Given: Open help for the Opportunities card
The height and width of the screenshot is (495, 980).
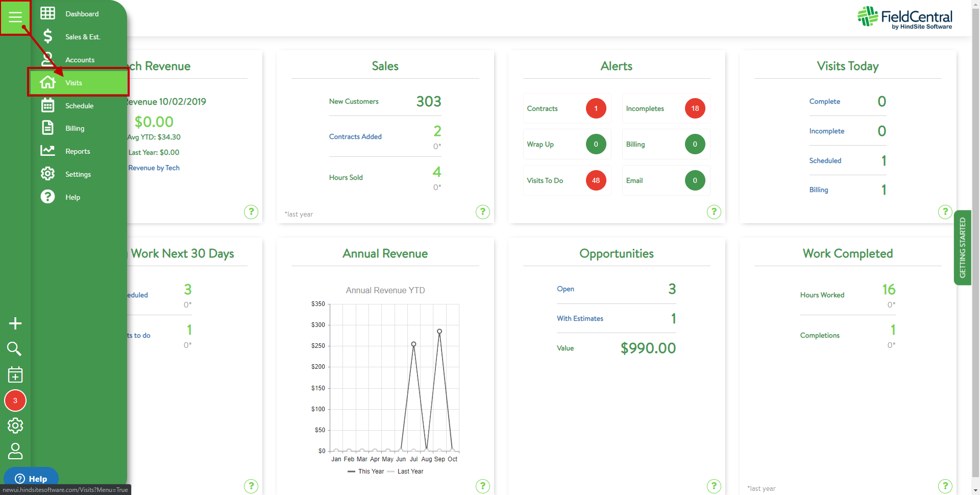Looking at the screenshot, I should (714, 486).
